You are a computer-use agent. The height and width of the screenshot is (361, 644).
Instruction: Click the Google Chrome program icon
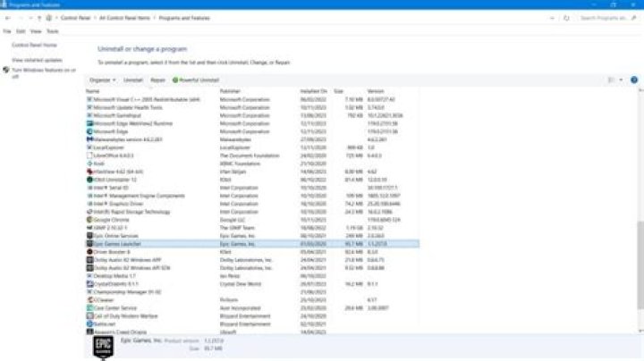click(x=89, y=220)
